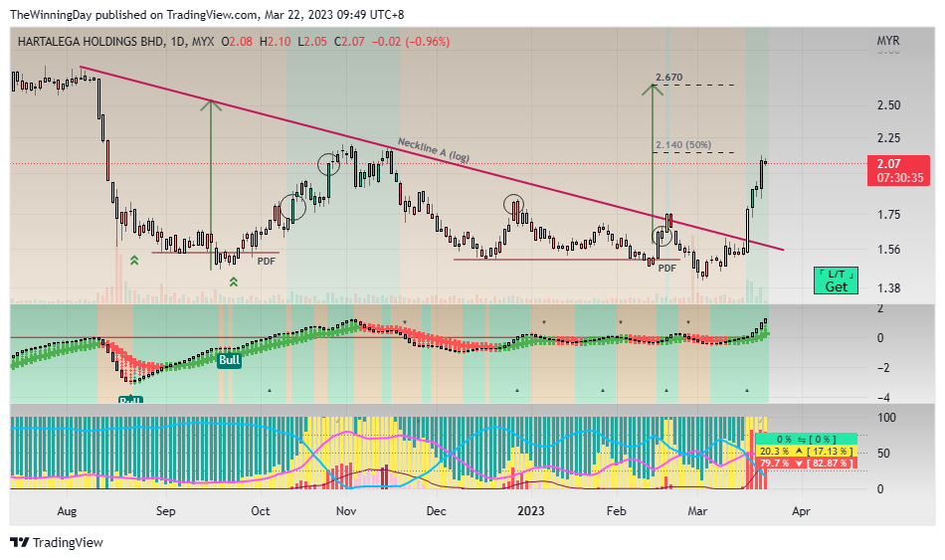Click the Dec label on time axis
This screenshot has width=945, height=560.
click(x=436, y=511)
